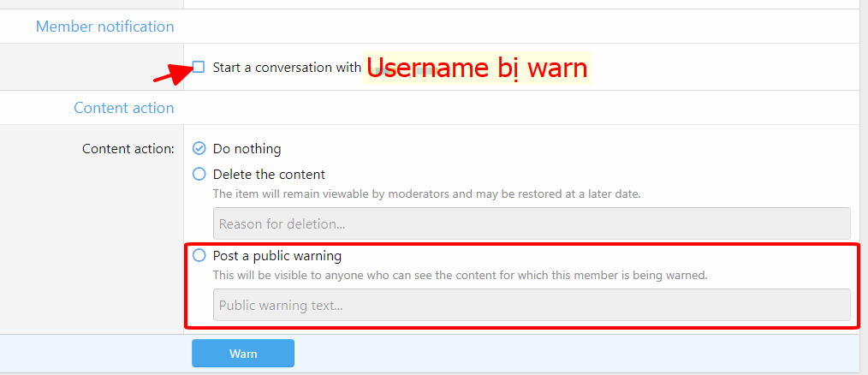
Task: Focus the Reason for deletion field
Action: 531,223
